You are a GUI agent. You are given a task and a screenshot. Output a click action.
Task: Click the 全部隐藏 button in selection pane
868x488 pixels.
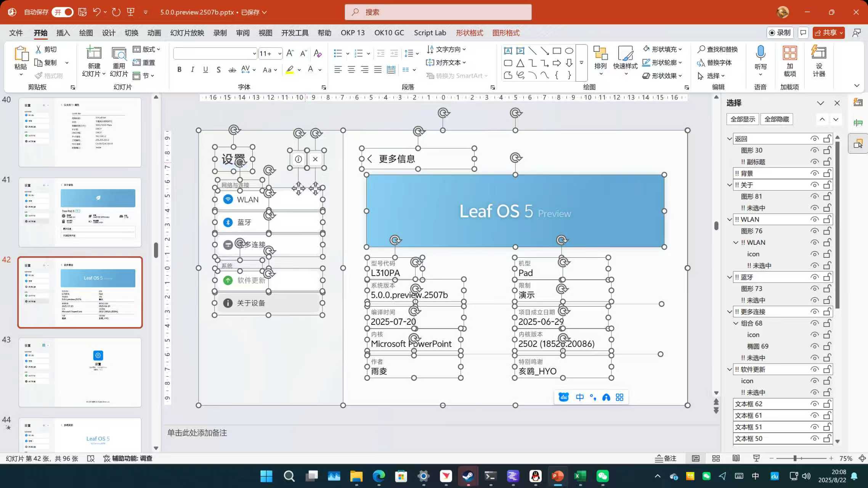click(x=777, y=119)
